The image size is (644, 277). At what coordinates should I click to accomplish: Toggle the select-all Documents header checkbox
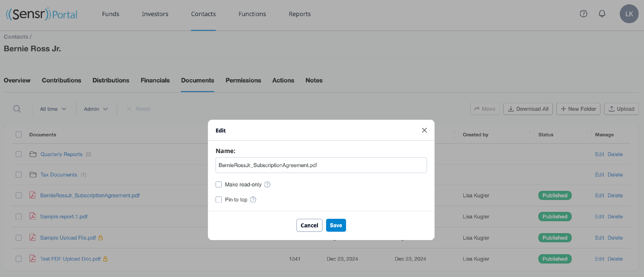(19, 134)
